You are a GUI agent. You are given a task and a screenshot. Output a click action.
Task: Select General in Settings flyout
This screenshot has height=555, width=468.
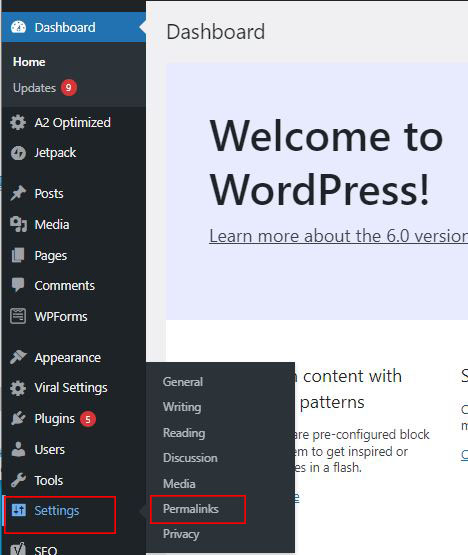[x=183, y=382]
